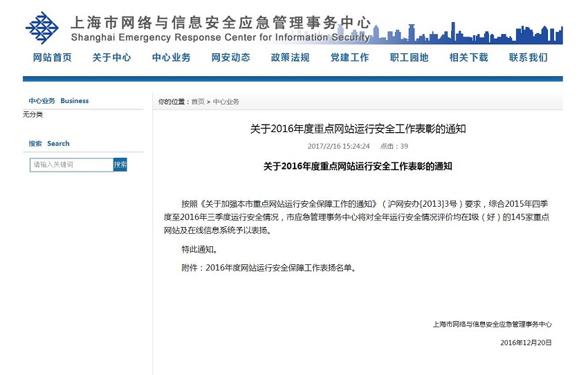Follow the 中心业务 breadcrumb link
Image resolution: width=588 pixels, height=375 pixels.
[x=226, y=102]
